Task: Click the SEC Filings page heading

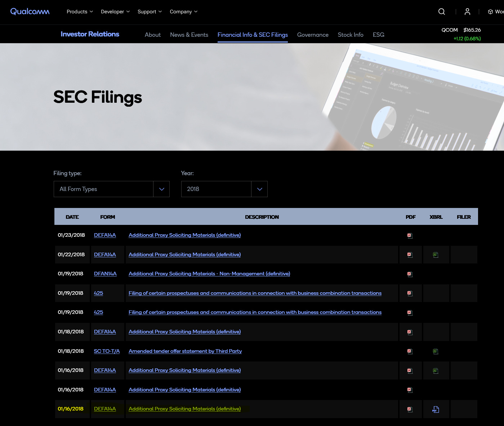Action: pos(98,97)
